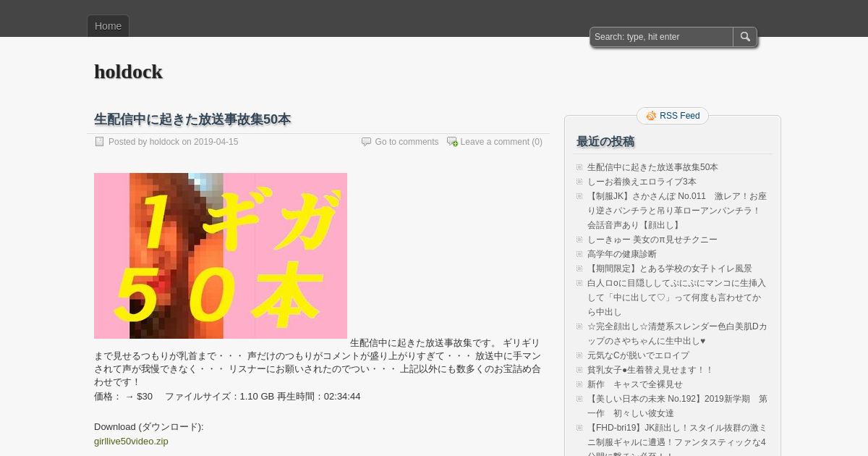Click the Download (ダウンロード): label
868x456 pixels.
[149, 427]
